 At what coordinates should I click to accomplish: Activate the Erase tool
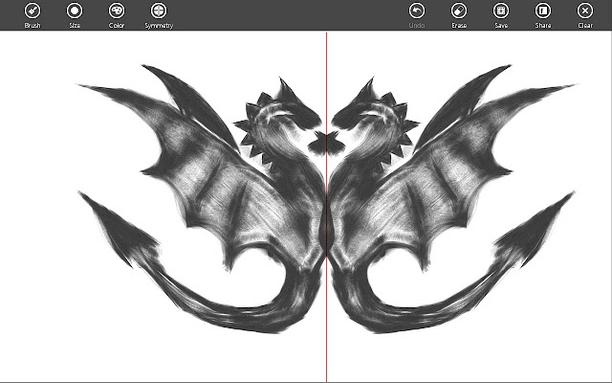pyautogui.click(x=459, y=11)
